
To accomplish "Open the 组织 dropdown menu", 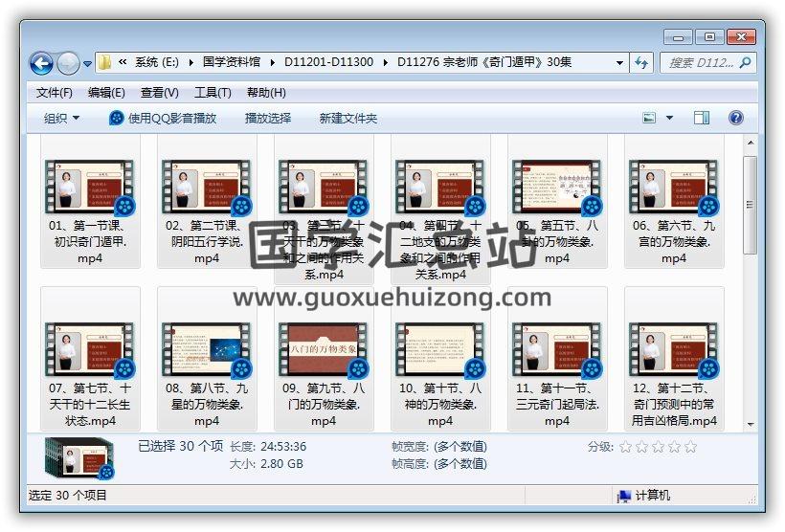I will (62, 118).
